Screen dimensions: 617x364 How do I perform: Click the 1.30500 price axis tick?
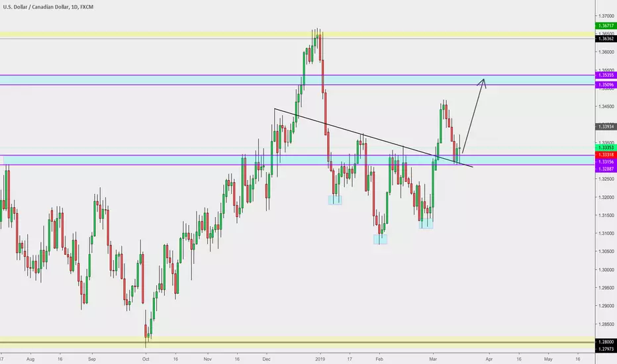[606, 251]
